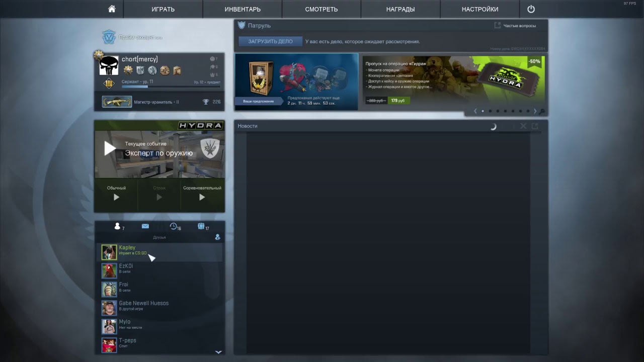Click the power quit icon
Viewport: 644px width, 362px height.
(x=531, y=9)
